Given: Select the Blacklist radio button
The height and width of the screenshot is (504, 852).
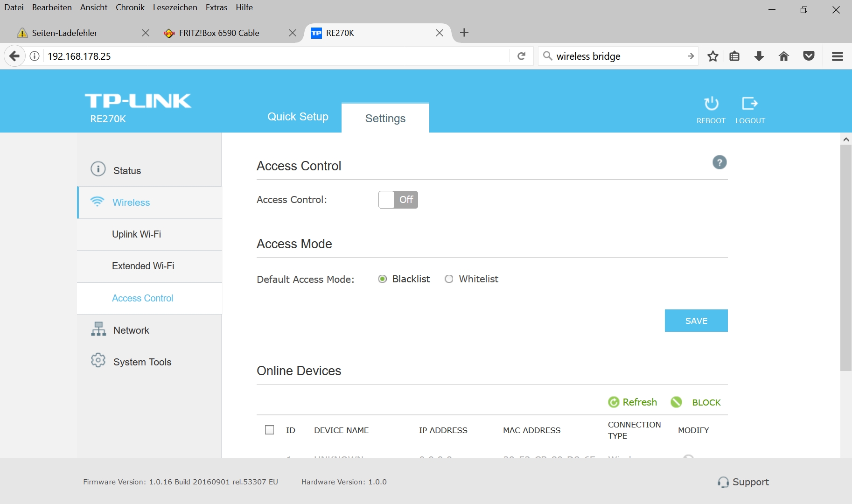Looking at the screenshot, I should point(383,279).
